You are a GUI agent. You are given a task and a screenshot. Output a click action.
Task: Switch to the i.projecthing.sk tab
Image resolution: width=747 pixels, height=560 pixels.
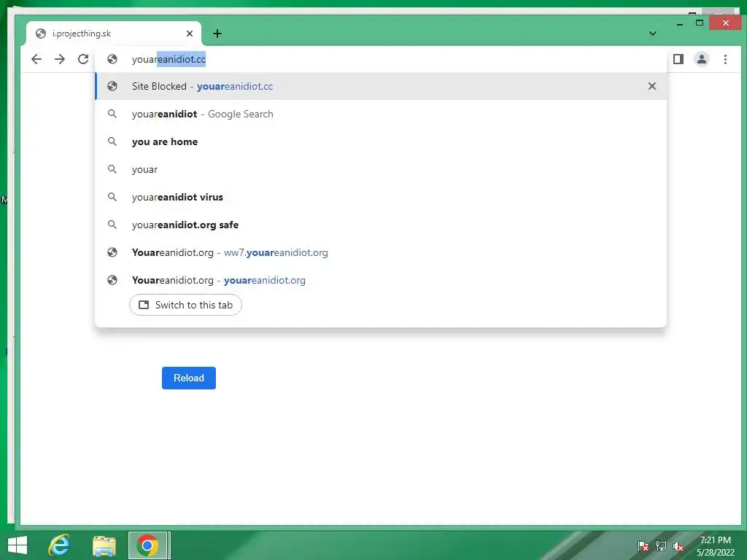[113, 34]
